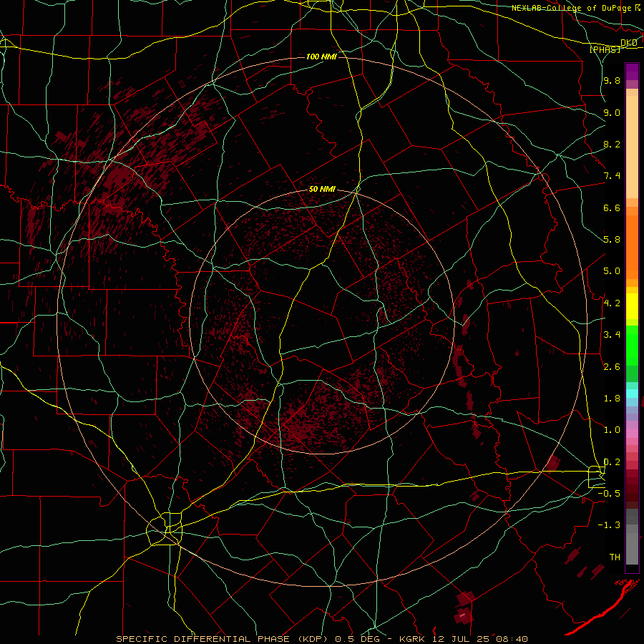
Task: Pick the cyan legend swatch near 1.8
Action: click(632, 394)
